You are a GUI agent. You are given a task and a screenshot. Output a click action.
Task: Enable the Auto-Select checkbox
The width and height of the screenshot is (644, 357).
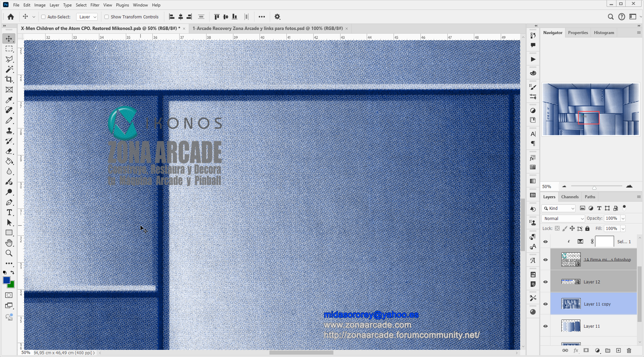[43, 17]
